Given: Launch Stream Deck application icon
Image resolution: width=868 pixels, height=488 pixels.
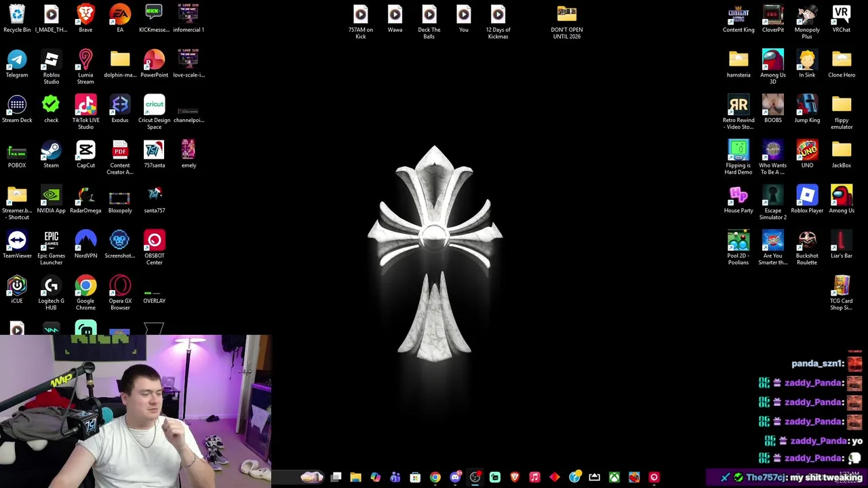Looking at the screenshot, I should [x=17, y=109].
